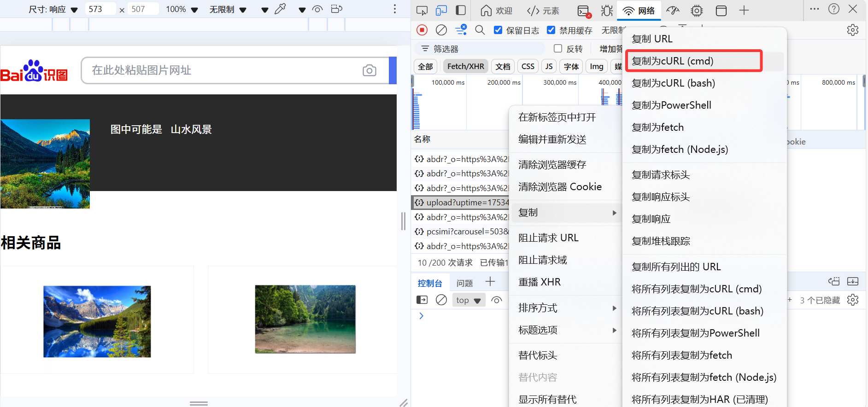Screen dimensions: 868x407
Task: Stop recording network log red button
Action: pyautogui.click(x=422, y=30)
